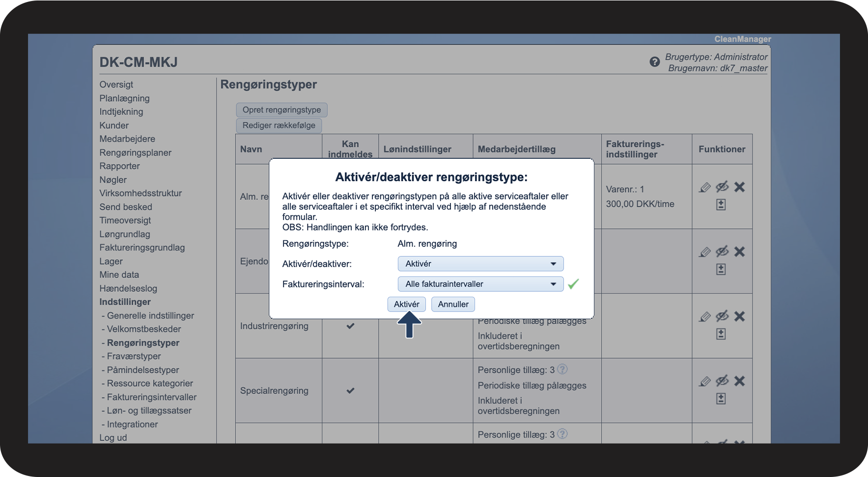Viewport: 868px width, 477px height.
Task: Click Opret rengøringstype button
Action: point(281,110)
